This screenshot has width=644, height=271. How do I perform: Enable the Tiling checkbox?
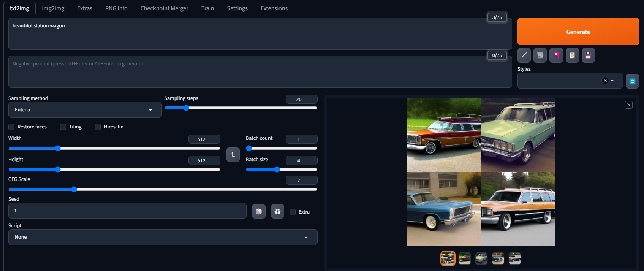(x=63, y=127)
